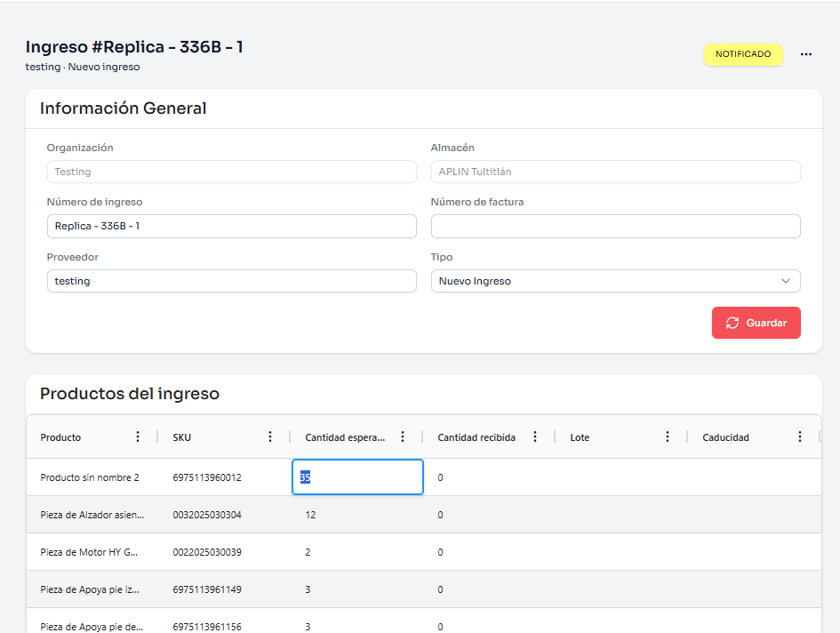Focus the Número de factura field
This screenshot has width=840, height=633.
(615, 226)
